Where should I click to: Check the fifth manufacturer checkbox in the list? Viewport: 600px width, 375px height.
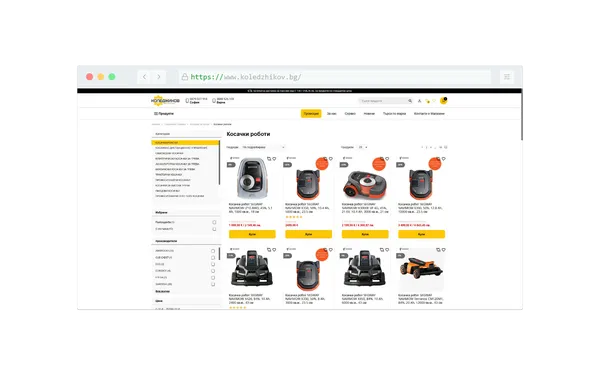point(213,277)
